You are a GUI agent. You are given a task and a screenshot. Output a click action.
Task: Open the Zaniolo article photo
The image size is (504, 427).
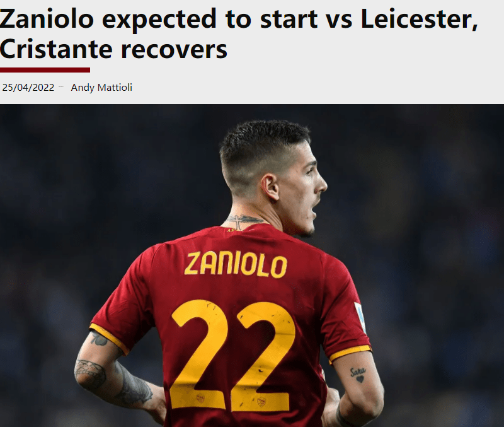pos(252,266)
